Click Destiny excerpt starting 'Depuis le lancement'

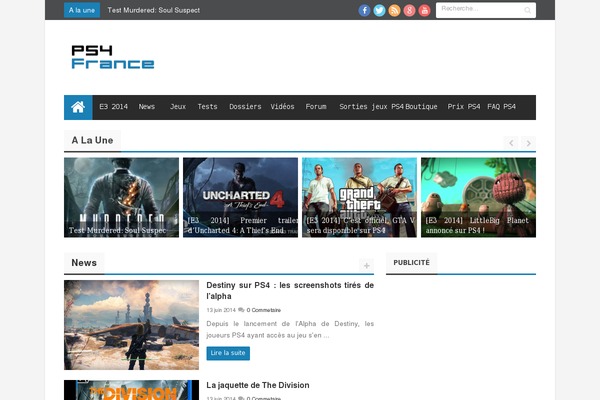[290, 329]
